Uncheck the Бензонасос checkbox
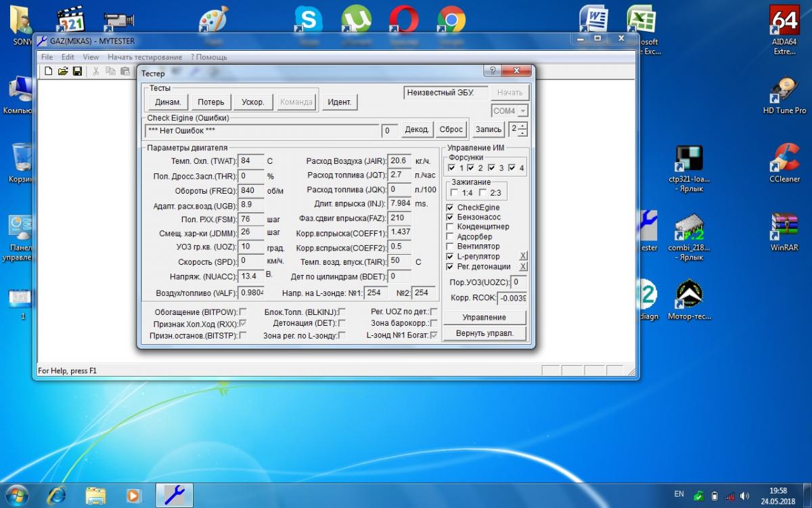The height and width of the screenshot is (508, 812). [x=451, y=217]
